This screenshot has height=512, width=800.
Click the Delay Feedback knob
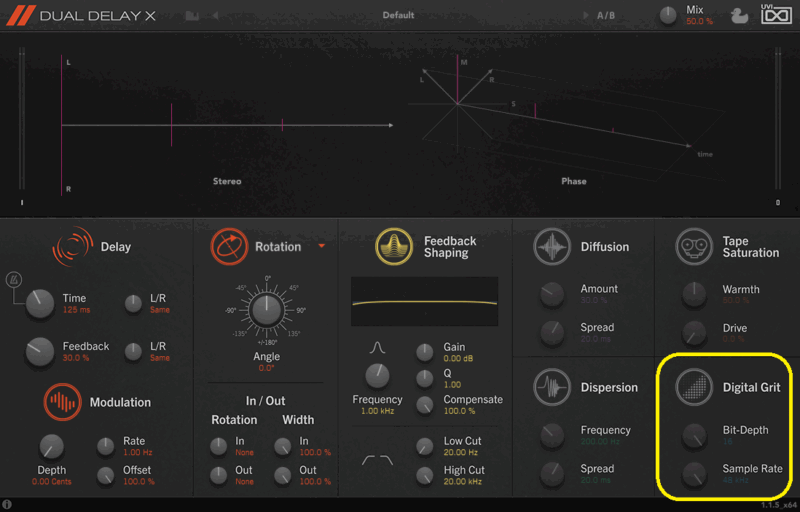(40, 351)
